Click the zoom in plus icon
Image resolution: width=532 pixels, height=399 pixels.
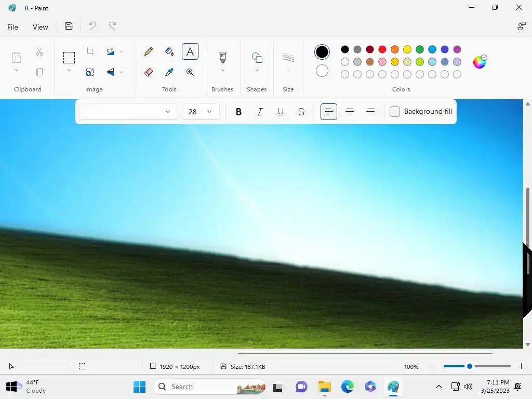click(522, 366)
